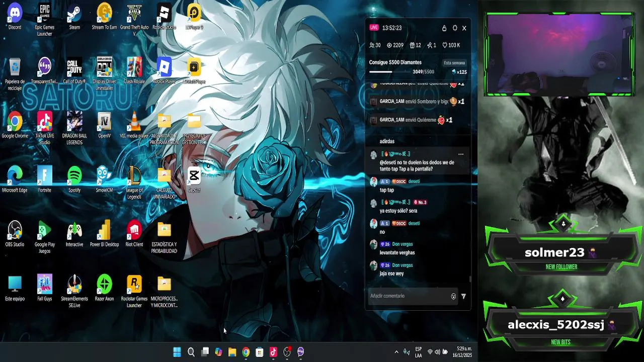Open live panel settings gear
Image resolution: width=644 pixels, height=362 pixels.
(x=455, y=28)
